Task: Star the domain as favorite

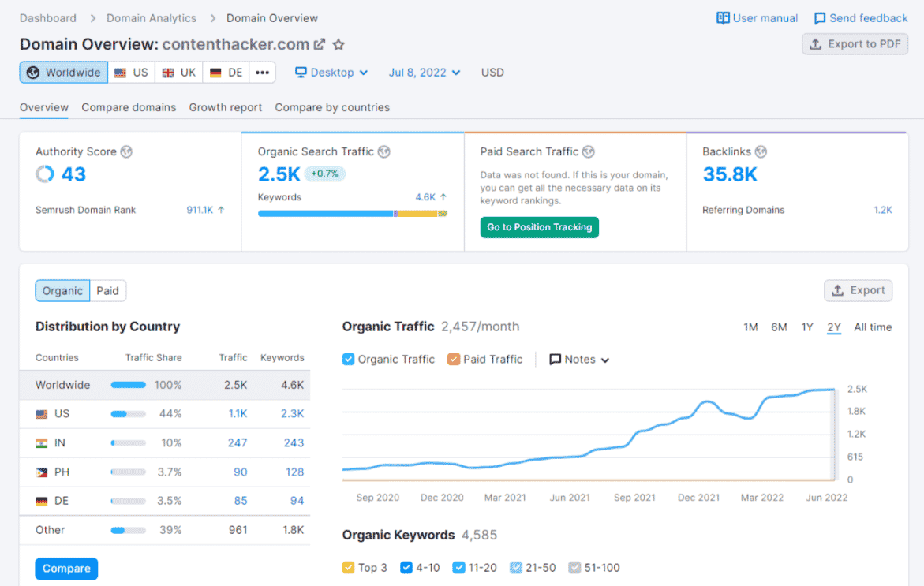Action: pos(339,44)
